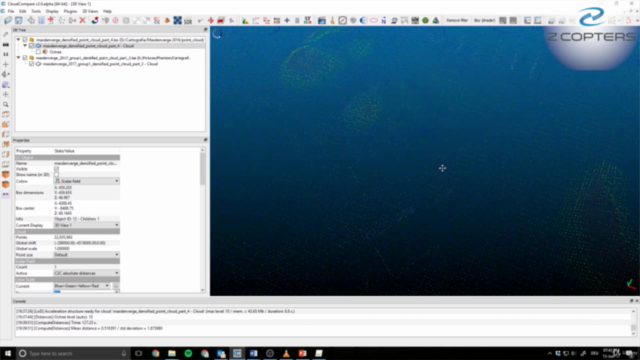Float the Properties panel
640x360 pixels.
tap(205, 140)
